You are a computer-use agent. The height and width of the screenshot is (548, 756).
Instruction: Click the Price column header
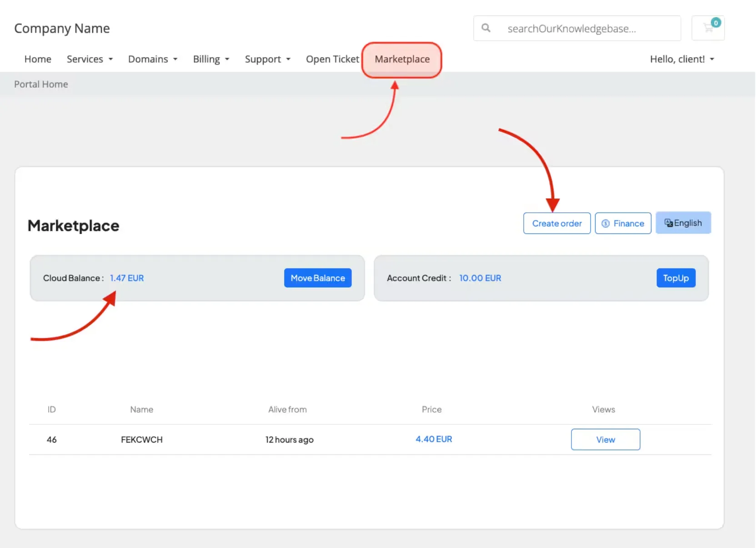point(431,409)
